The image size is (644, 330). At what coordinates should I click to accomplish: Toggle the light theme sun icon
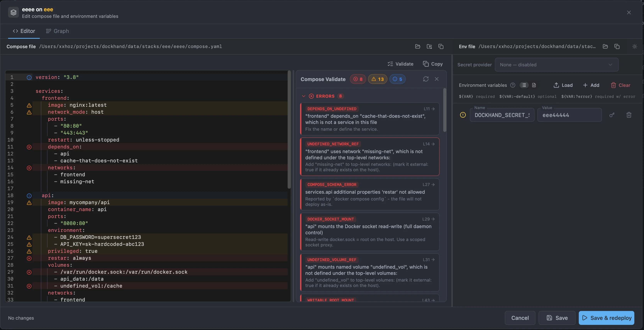(x=635, y=47)
